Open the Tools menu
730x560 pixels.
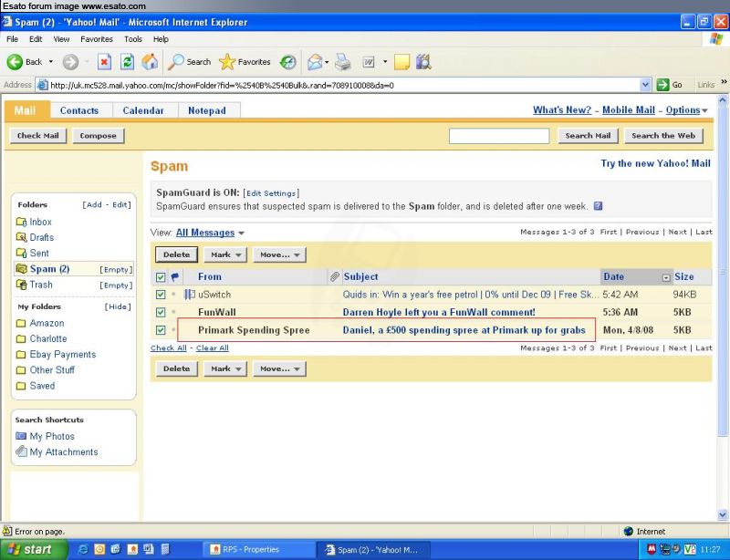pyautogui.click(x=133, y=39)
